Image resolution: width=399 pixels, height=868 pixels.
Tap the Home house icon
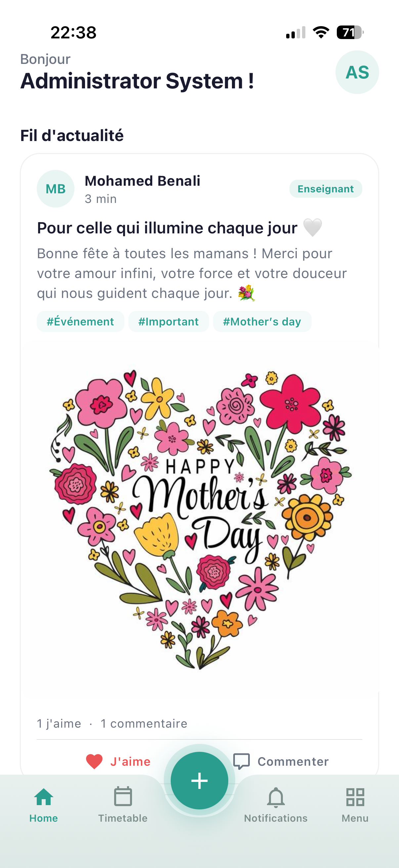[x=44, y=796]
